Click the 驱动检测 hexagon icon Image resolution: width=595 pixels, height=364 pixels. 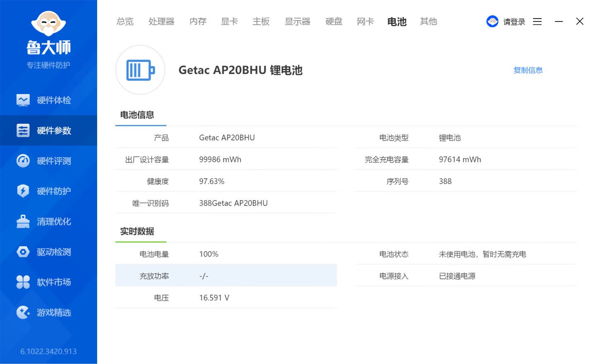(x=23, y=252)
